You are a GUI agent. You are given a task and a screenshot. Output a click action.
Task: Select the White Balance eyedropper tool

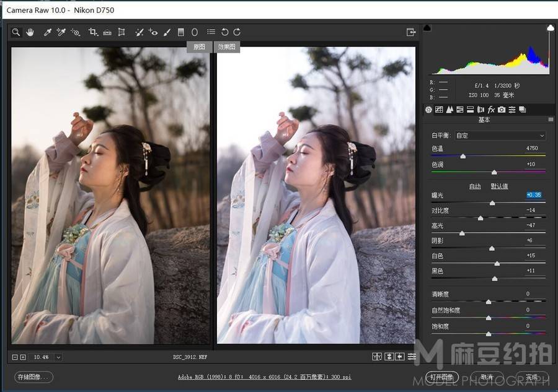47,32
